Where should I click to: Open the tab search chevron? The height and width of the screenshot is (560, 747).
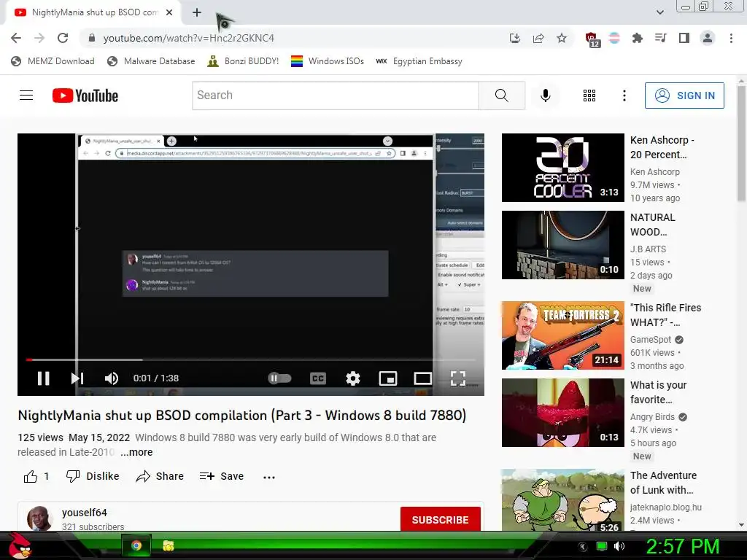click(x=660, y=12)
